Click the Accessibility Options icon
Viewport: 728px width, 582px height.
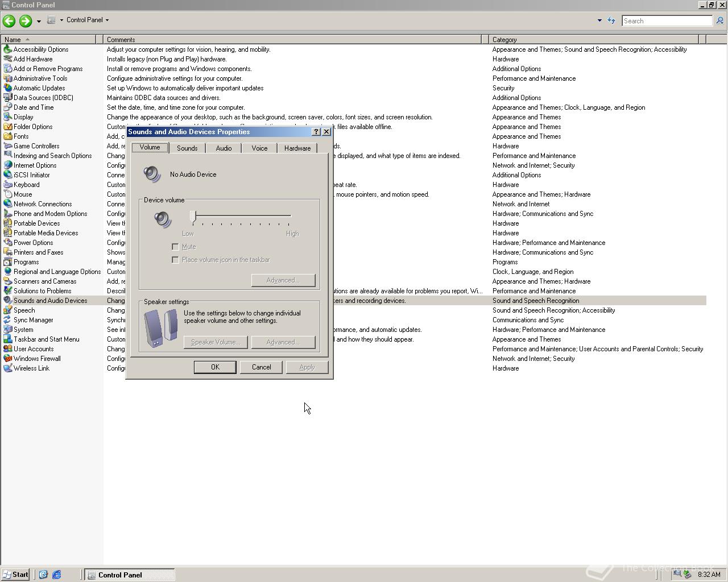7,49
